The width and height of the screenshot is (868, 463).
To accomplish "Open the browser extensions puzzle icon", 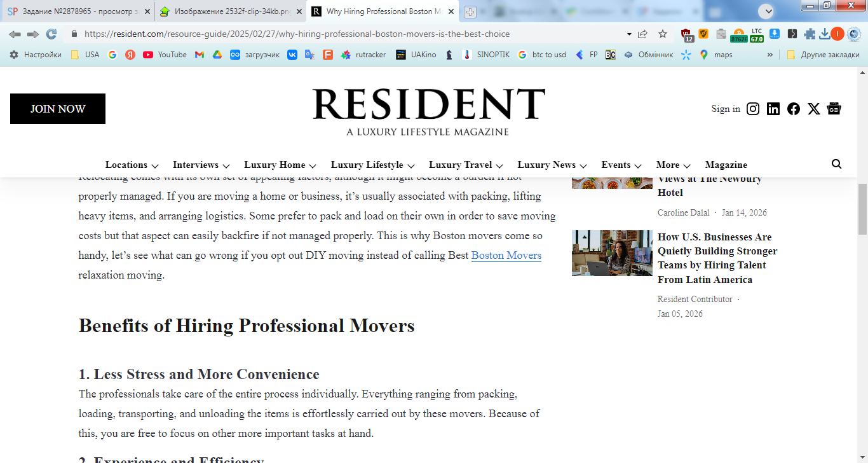I will tap(810, 34).
